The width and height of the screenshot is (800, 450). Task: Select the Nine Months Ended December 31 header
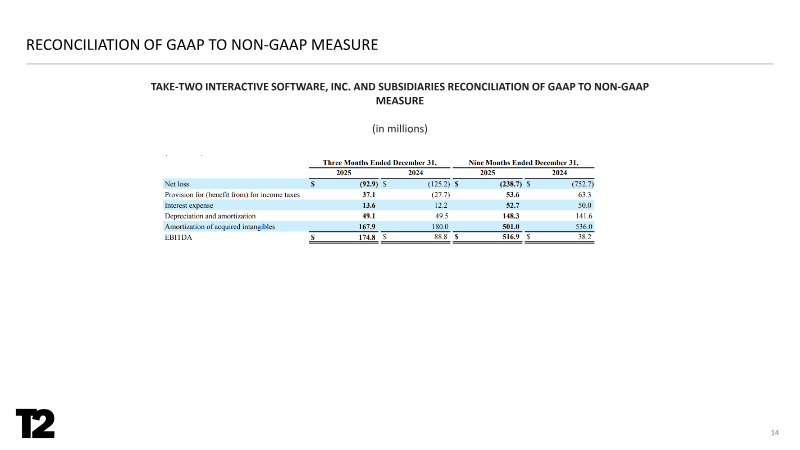(x=523, y=160)
